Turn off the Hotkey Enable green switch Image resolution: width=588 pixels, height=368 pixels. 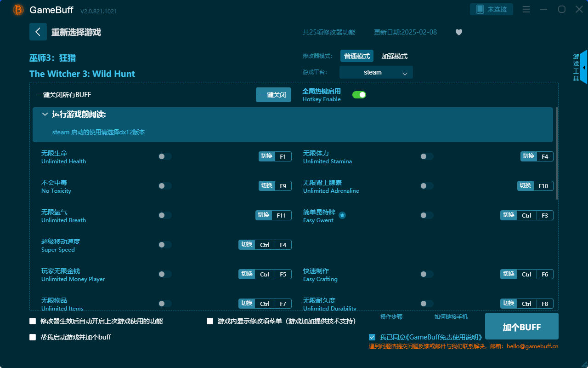coord(359,94)
